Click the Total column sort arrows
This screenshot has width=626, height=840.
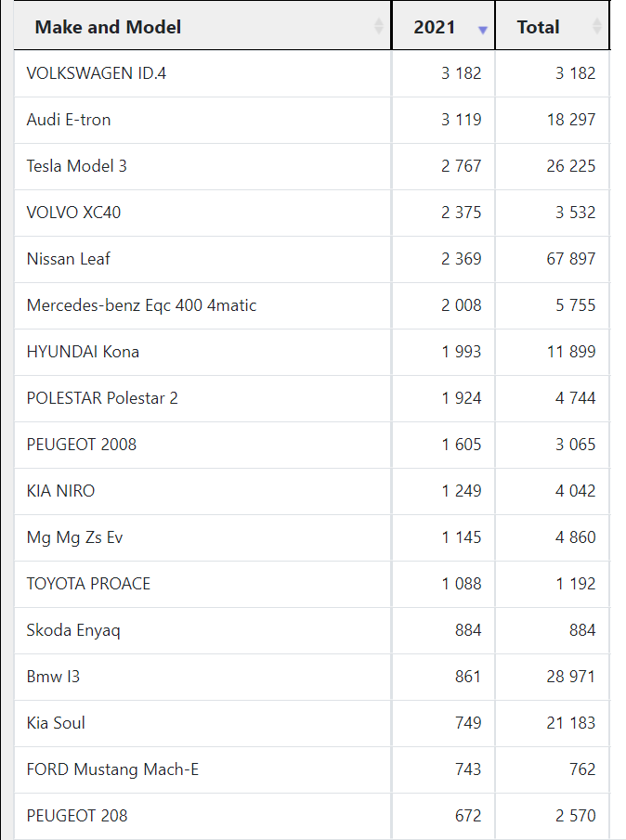tap(596, 26)
